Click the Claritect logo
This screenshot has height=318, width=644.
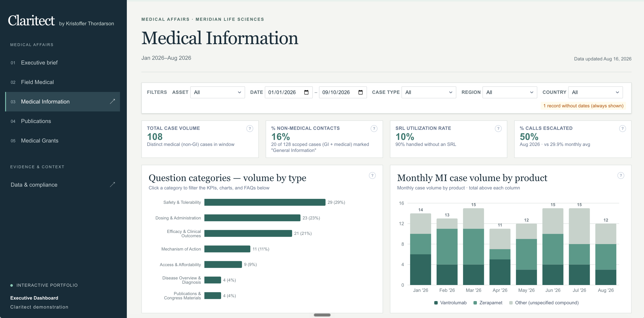coord(31,21)
